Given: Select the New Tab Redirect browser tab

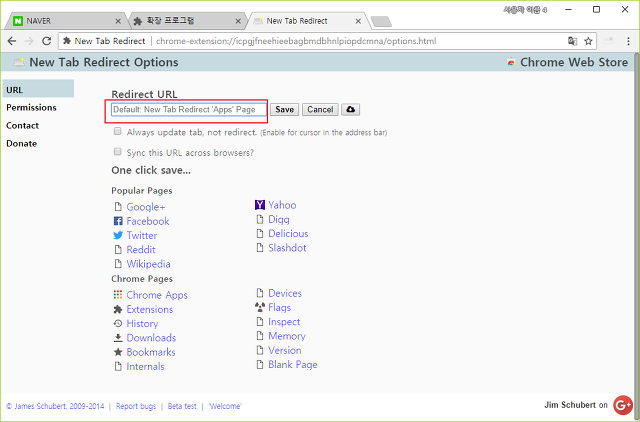Looking at the screenshot, I should (x=306, y=21).
